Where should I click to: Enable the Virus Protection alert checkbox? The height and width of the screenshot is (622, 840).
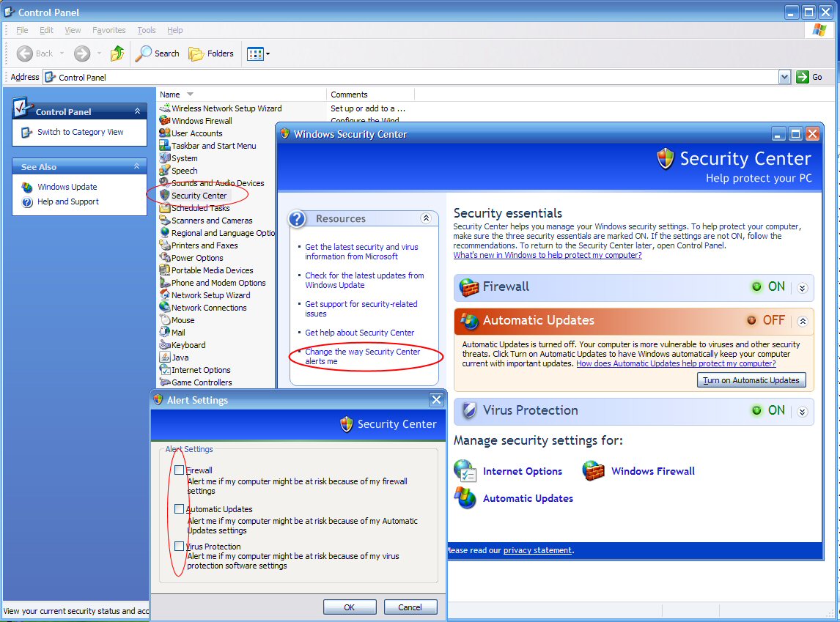[x=179, y=546]
